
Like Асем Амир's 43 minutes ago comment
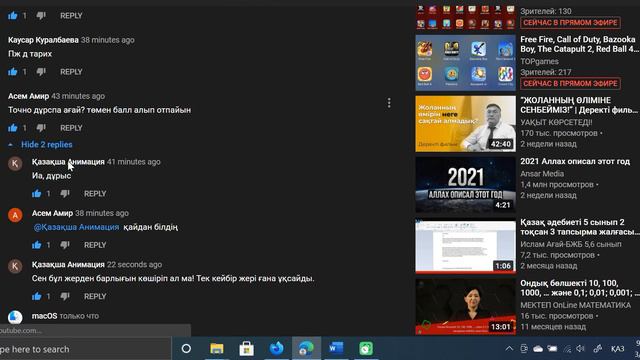click(x=13, y=128)
